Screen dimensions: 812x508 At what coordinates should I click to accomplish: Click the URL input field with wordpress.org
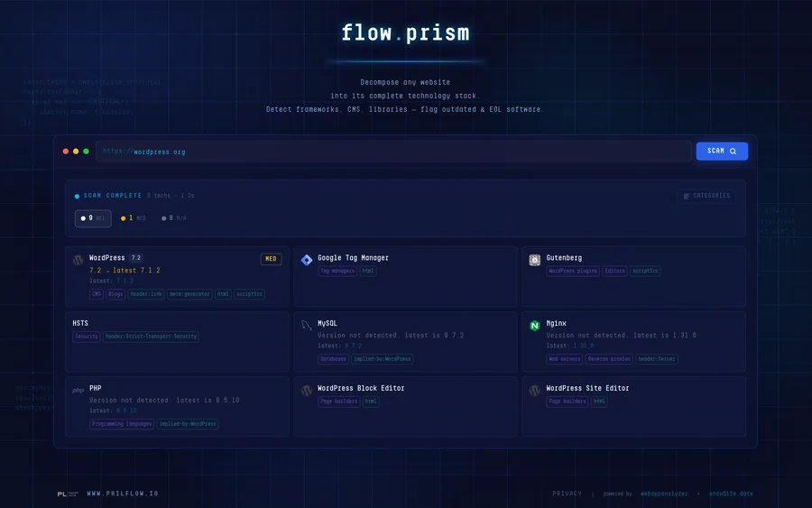(393, 152)
